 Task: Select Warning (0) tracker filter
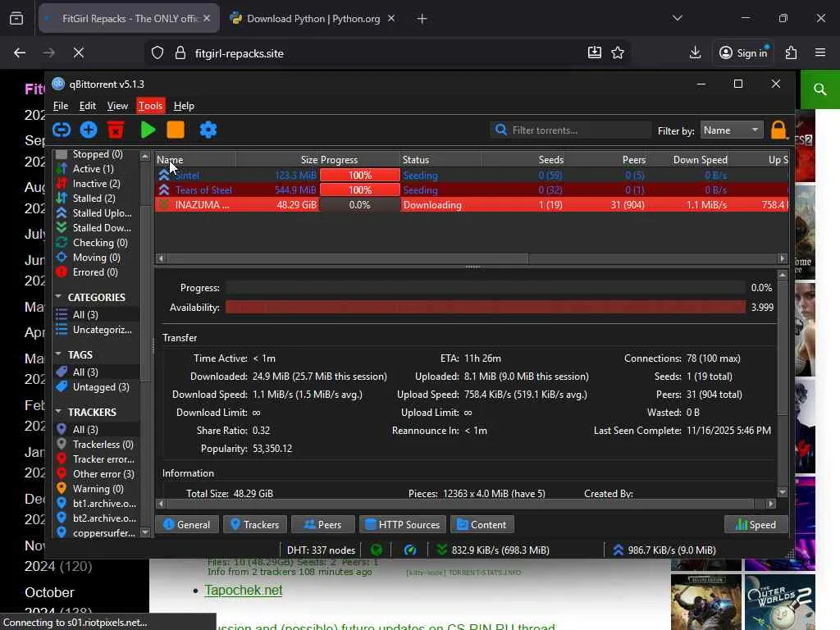pos(97,489)
